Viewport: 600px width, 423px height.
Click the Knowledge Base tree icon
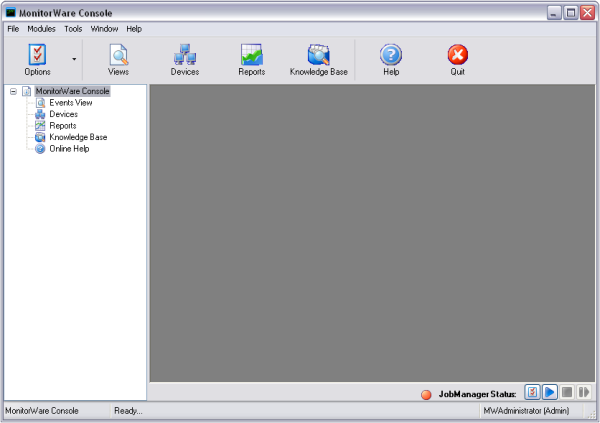pos(40,137)
